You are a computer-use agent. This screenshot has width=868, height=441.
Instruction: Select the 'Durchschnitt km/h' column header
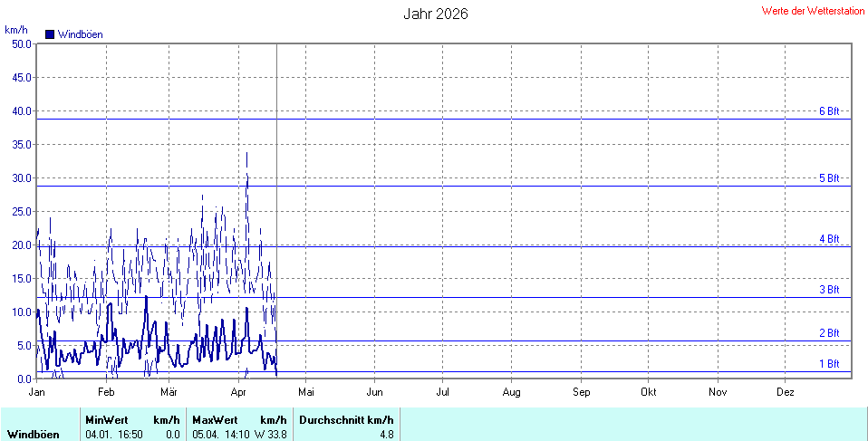tap(346, 420)
